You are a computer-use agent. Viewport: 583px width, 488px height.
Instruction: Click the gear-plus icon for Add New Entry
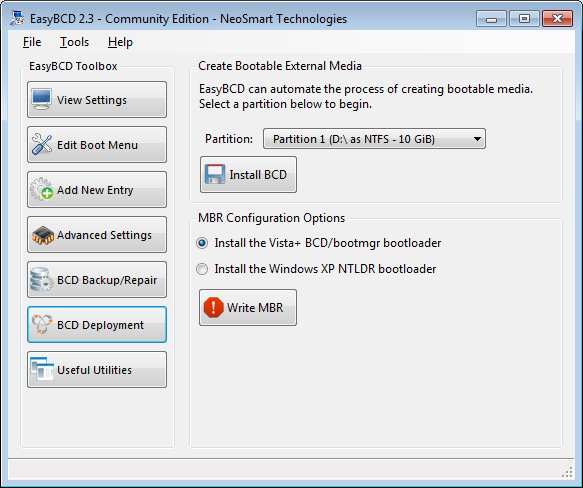coord(41,189)
